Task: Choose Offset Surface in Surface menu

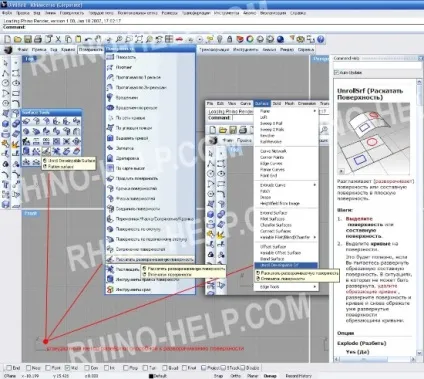Action: pyautogui.click(x=273, y=247)
